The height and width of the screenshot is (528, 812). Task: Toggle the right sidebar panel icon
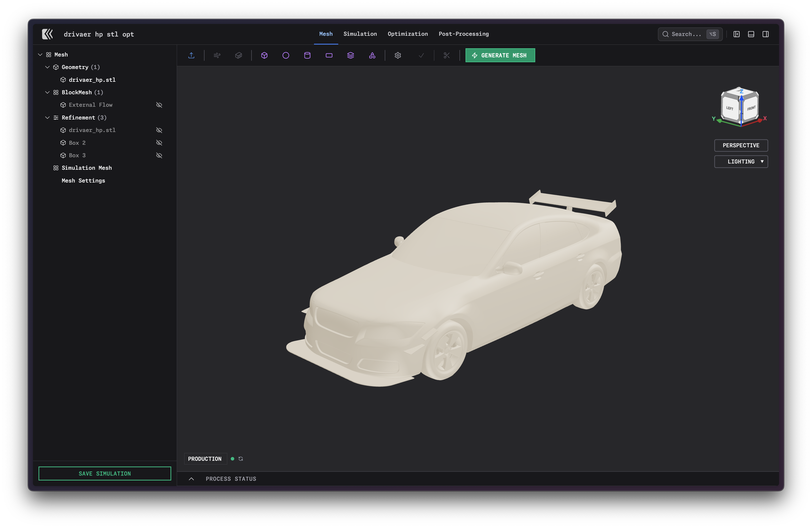pos(765,34)
